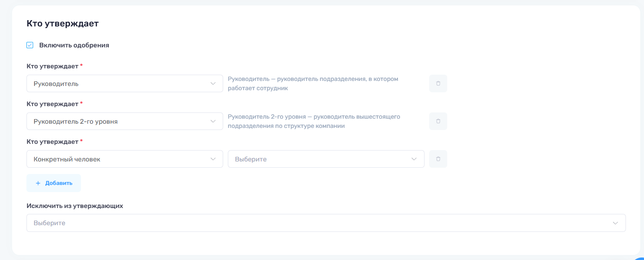
Task: Open the "Руководитель 2-го уровня" dropdown
Action: point(117,121)
